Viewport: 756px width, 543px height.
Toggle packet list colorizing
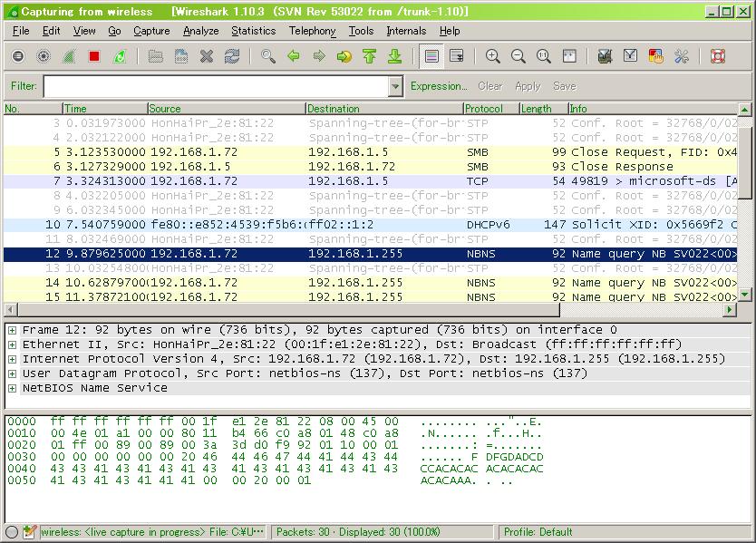pos(431,56)
